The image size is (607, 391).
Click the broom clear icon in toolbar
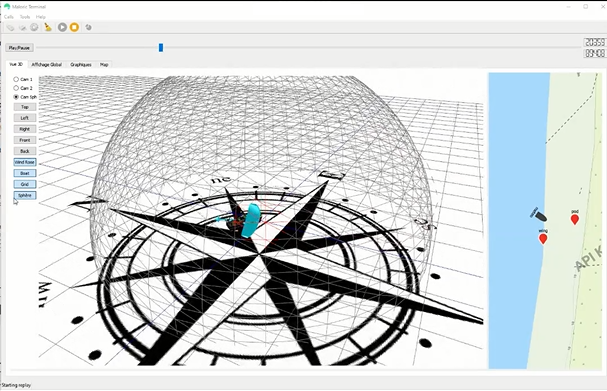48,27
